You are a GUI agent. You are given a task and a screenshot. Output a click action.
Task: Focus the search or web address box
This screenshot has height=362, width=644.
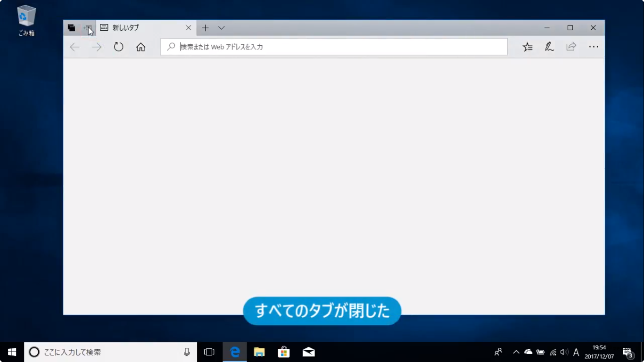click(x=334, y=47)
